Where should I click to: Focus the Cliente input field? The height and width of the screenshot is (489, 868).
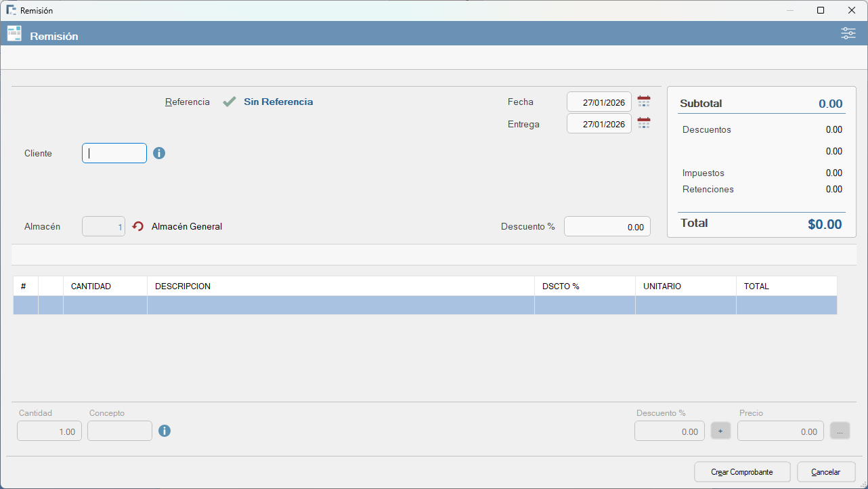click(x=114, y=153)
